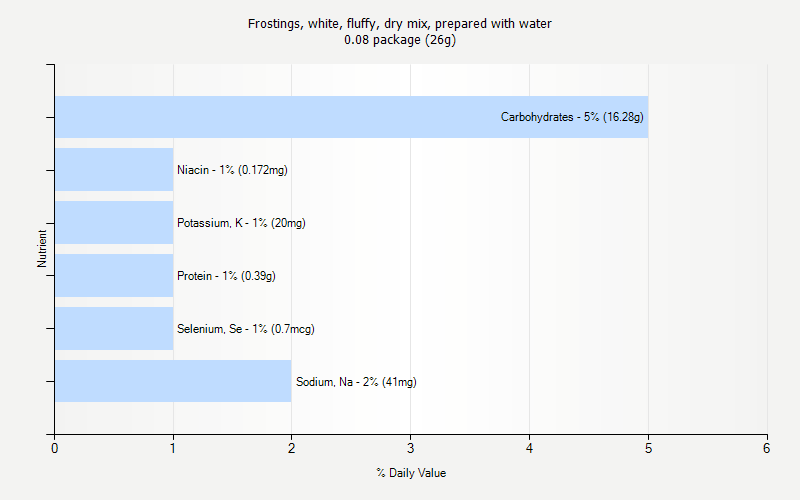Screen dimensions: 800x500
Task: Select the "Selenium, Se - 1% (0.7mcg)" label
Action: (x=246, y=329)
